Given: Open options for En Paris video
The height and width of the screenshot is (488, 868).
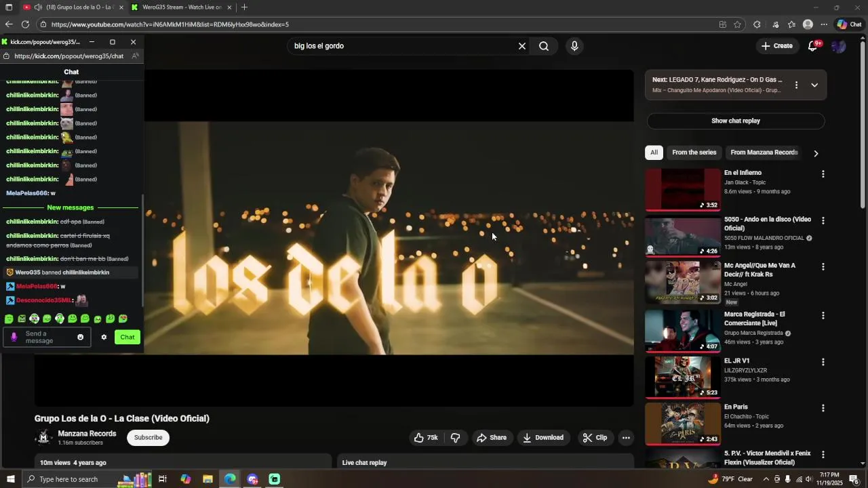Looking at the screenshot, I should [x=823, y=408].
